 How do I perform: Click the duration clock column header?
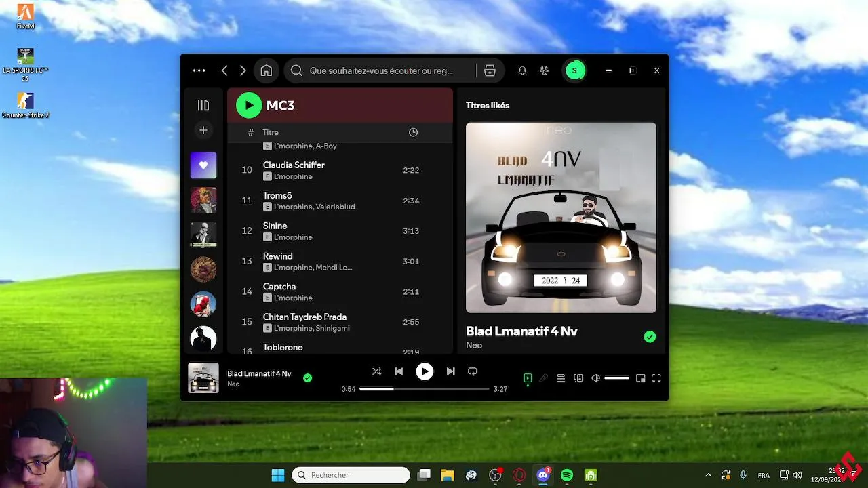[413, 132]
